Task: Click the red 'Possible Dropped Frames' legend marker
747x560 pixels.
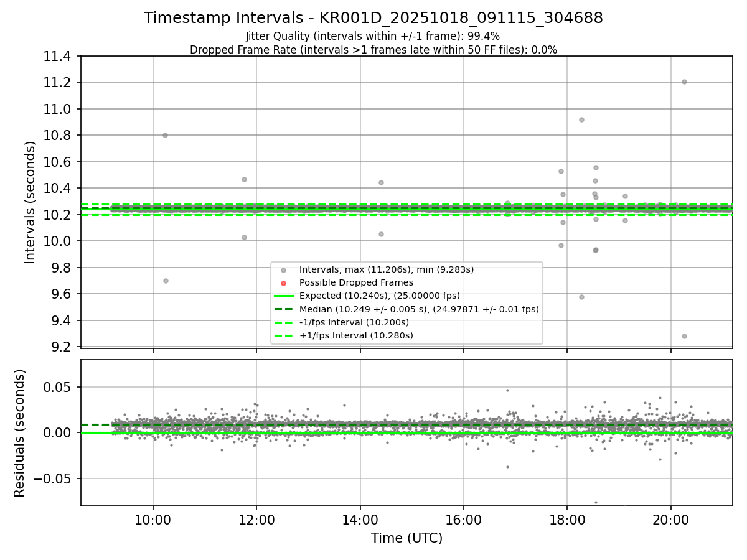Action: click(x=283, y=283)
